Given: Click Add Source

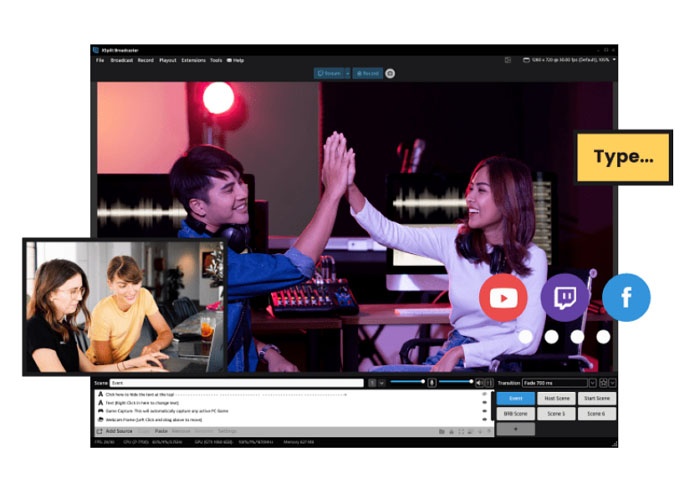Looking at the screenshot, I should (x=115, y=431).
